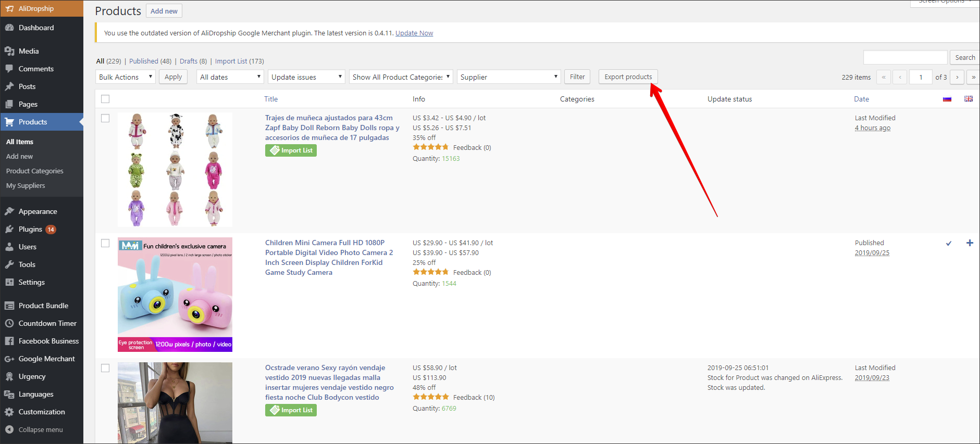Click the Pages icon in sidebar
The height and width of the screenshot is (444, 980).
[x=9, y=104]
